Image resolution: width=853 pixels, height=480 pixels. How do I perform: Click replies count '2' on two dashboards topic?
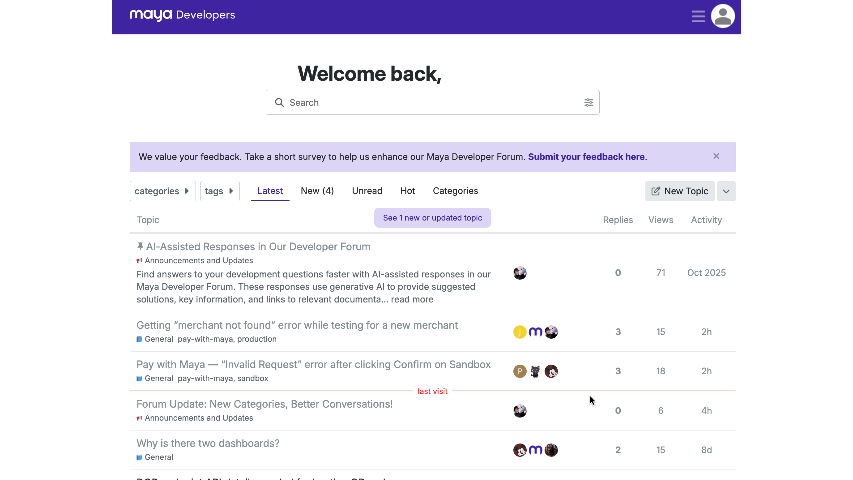pyautogui.click(x=618, y=450)
